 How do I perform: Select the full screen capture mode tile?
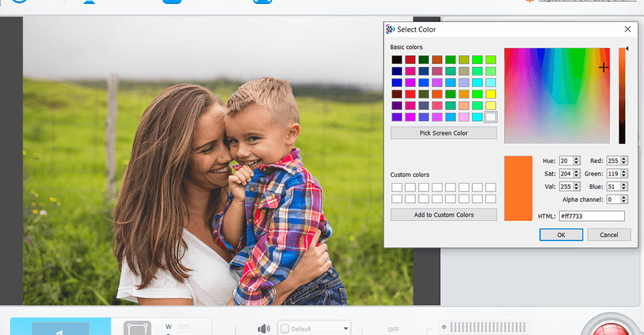(60, 326)
